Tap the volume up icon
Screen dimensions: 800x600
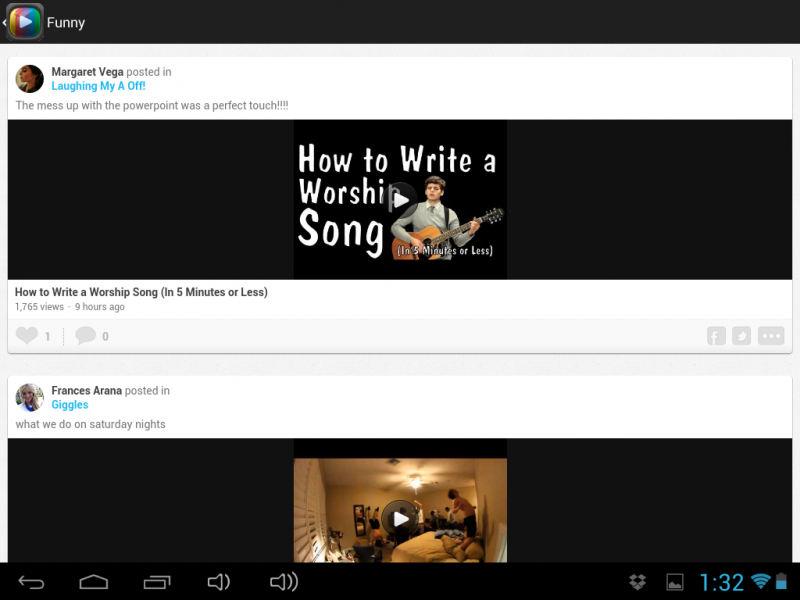[x=284, y=582]
